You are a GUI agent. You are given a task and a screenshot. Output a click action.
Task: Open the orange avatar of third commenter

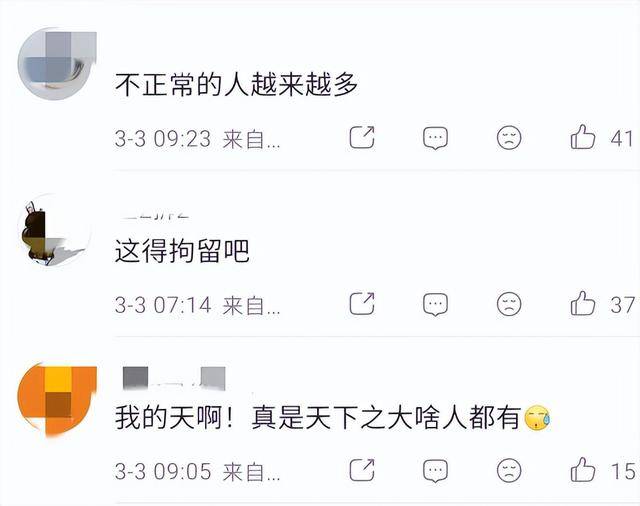(57, 400)
